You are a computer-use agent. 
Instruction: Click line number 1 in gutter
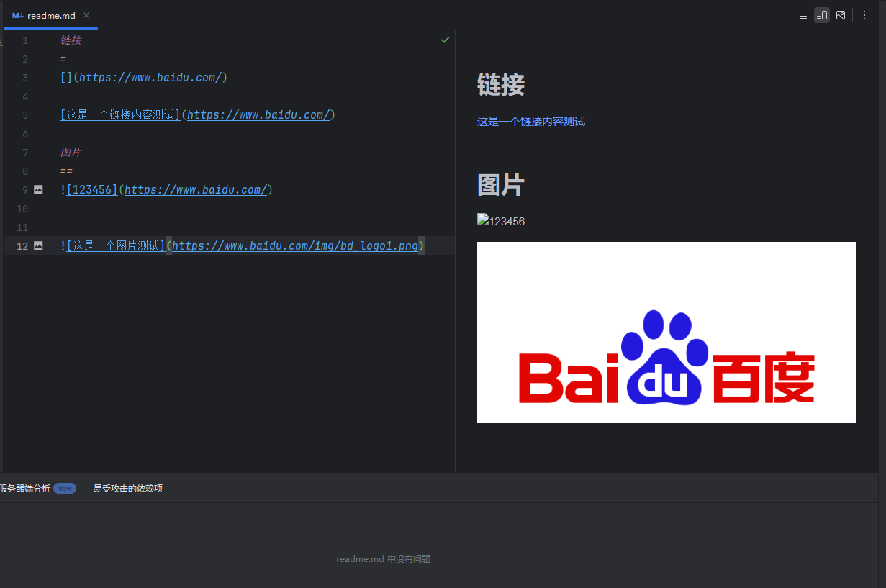tap(25, 40)
